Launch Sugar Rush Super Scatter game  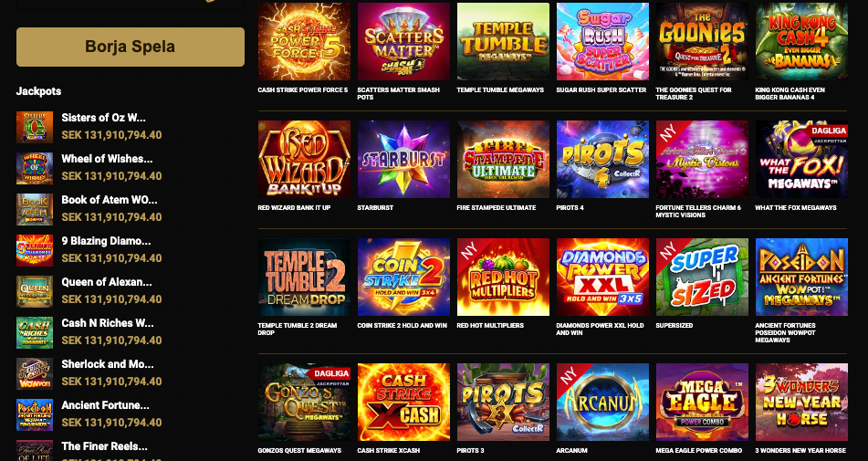click(602, 41)
